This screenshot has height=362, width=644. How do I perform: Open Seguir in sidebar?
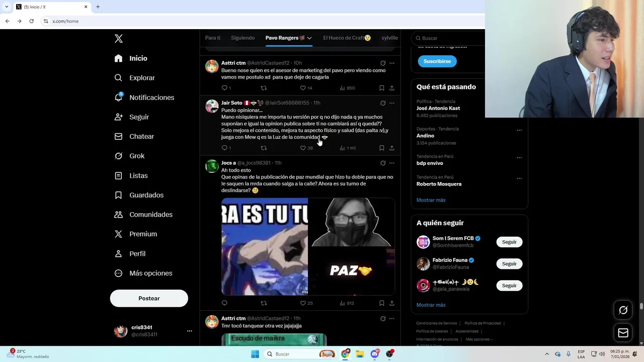coord(131,117)
